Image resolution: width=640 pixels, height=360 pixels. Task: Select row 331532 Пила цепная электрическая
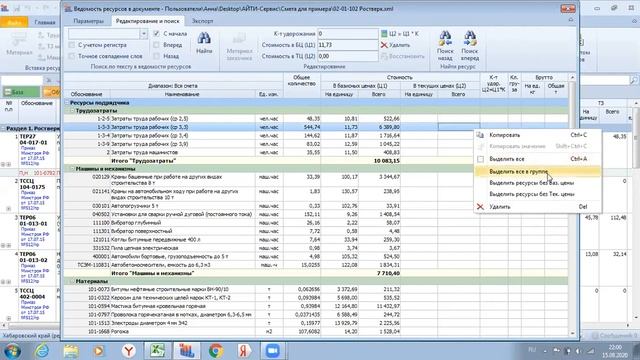click(x=316, y=248)
